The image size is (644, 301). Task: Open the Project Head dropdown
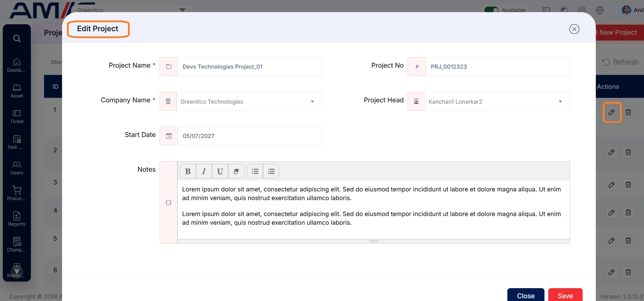pos(497,101)
